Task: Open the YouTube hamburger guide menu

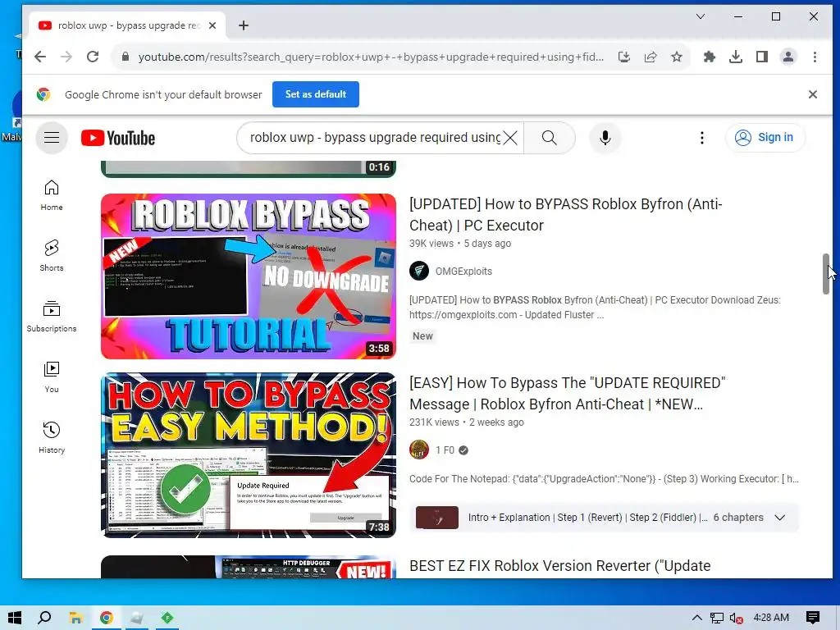Action: point(52,138)
